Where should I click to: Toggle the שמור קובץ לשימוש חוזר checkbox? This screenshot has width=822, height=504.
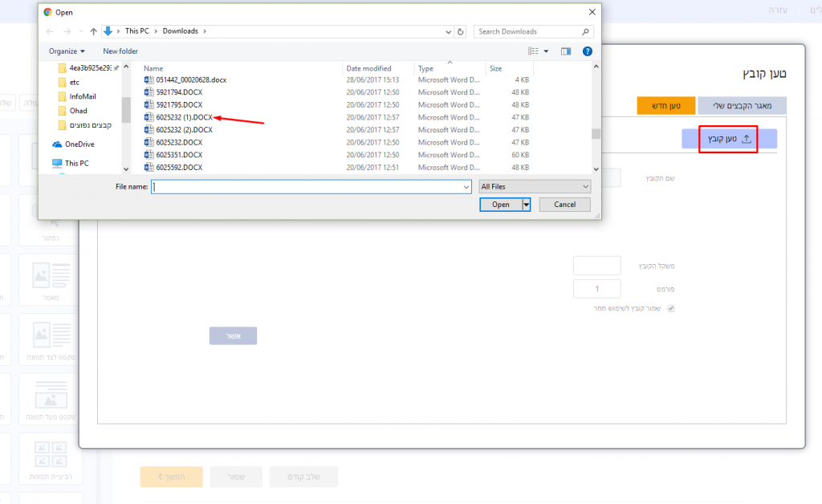coord(672,308)
